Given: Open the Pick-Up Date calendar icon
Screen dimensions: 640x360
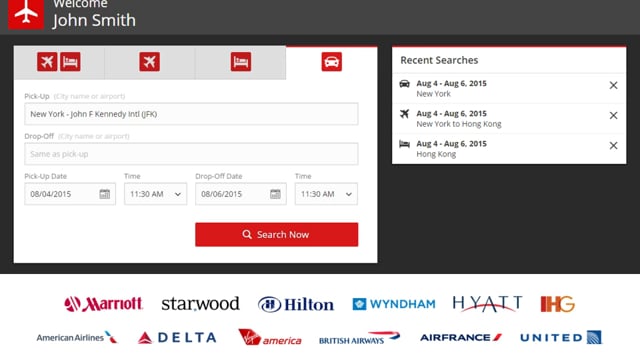Looking at the screenshot, I should coord(104,194).
